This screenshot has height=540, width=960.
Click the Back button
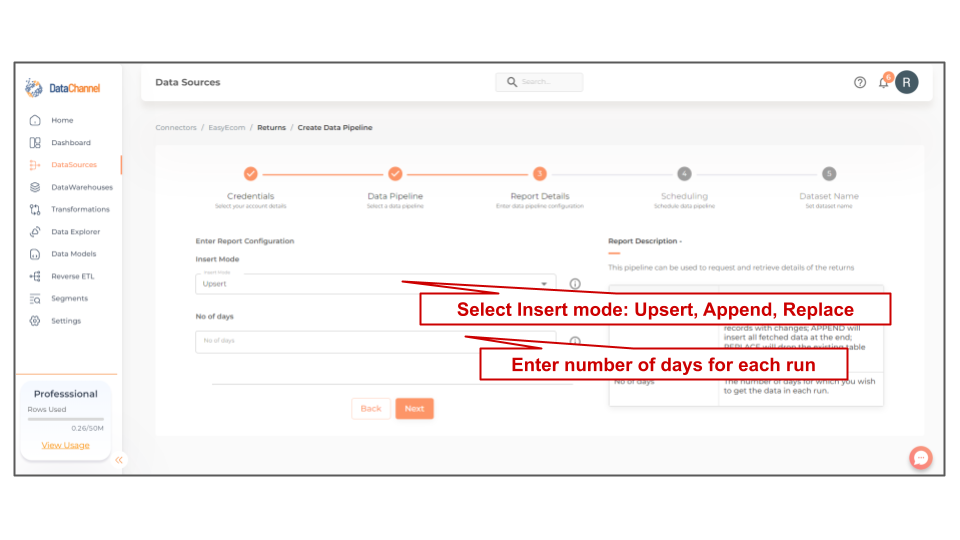point(371,408)
